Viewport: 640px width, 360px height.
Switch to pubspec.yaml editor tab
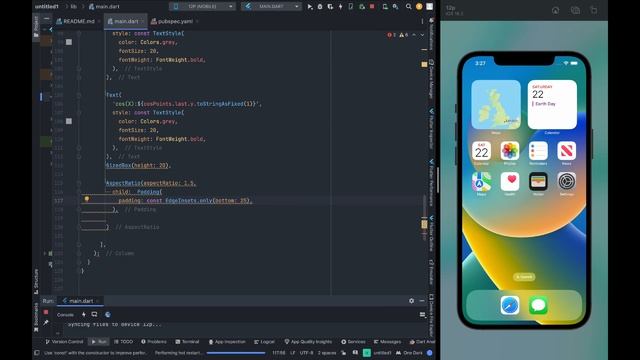click(175, 21)
